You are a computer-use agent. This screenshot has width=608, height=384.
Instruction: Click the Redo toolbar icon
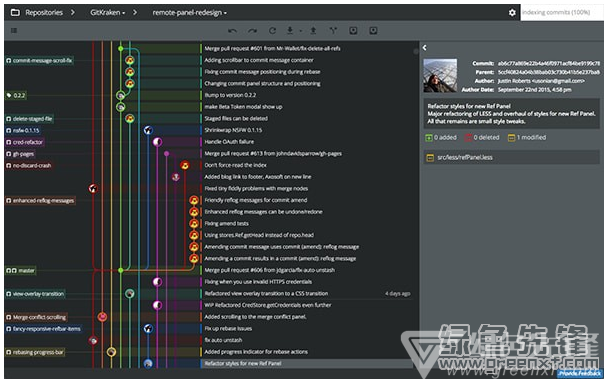pos(252,31)
